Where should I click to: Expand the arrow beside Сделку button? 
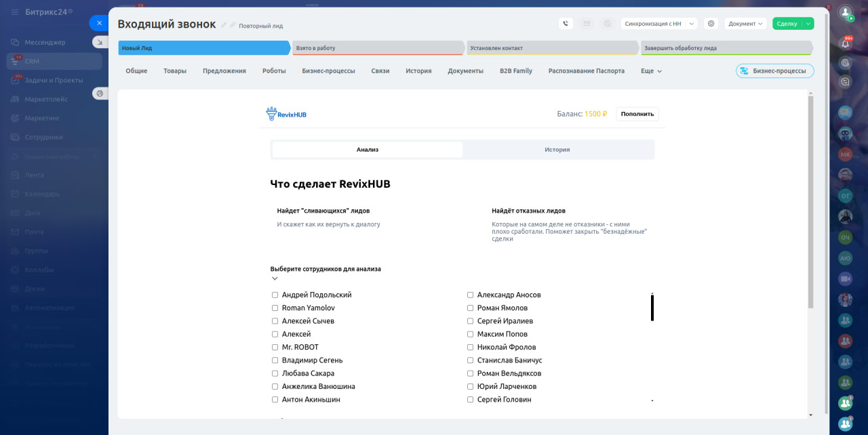pyautogui.click(x=808, y=23)
